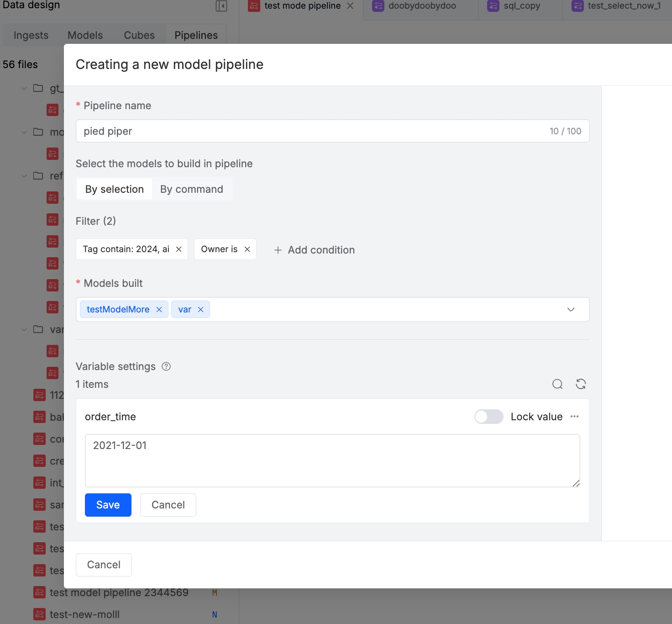Collapse the Data design side panel
The image size is (672, 624).
(x=221, y=6)
